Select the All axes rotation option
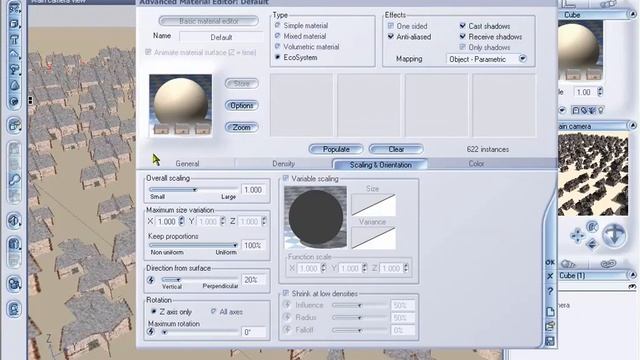This screenshot has height=360, width=640. (x=213, y=311)
